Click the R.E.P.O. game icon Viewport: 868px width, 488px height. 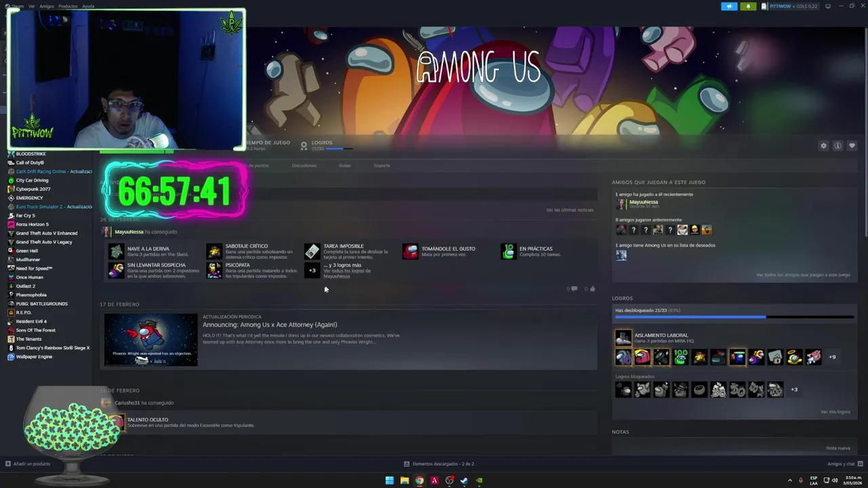click(x=11, y=312)
